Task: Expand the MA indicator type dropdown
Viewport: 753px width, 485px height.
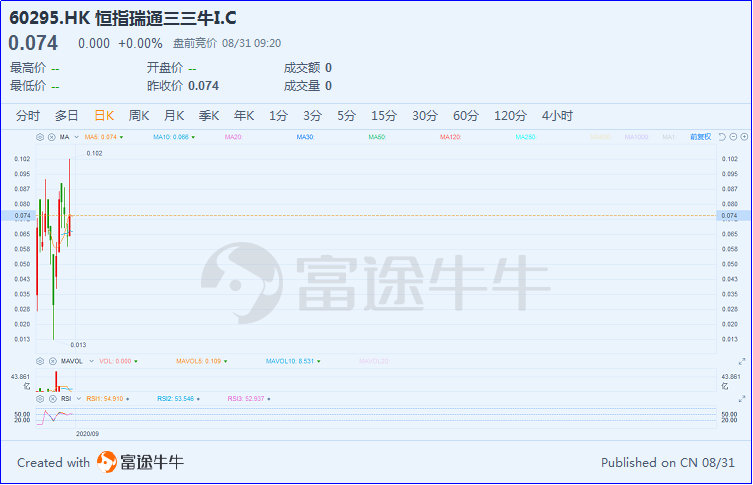Action: (76, 137)
